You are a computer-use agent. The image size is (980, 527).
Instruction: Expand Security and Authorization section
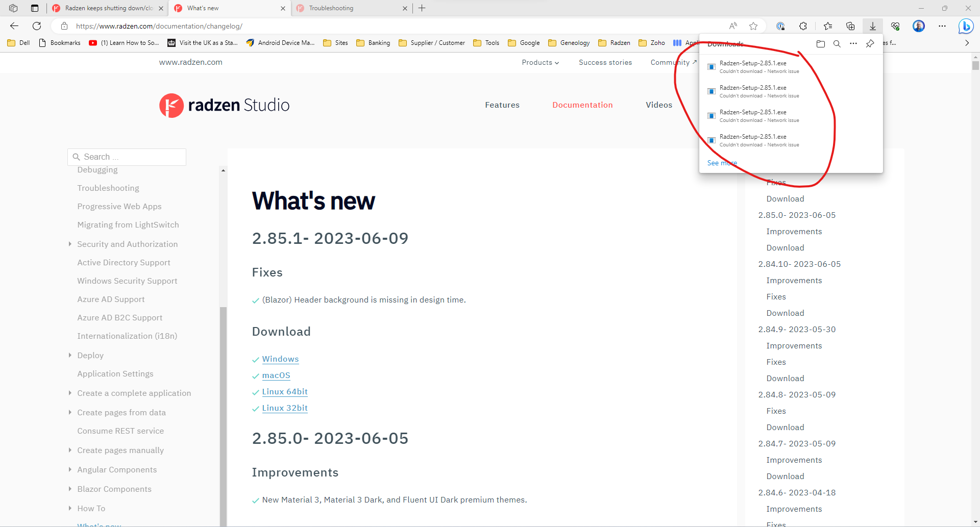(x=70, y=244)
